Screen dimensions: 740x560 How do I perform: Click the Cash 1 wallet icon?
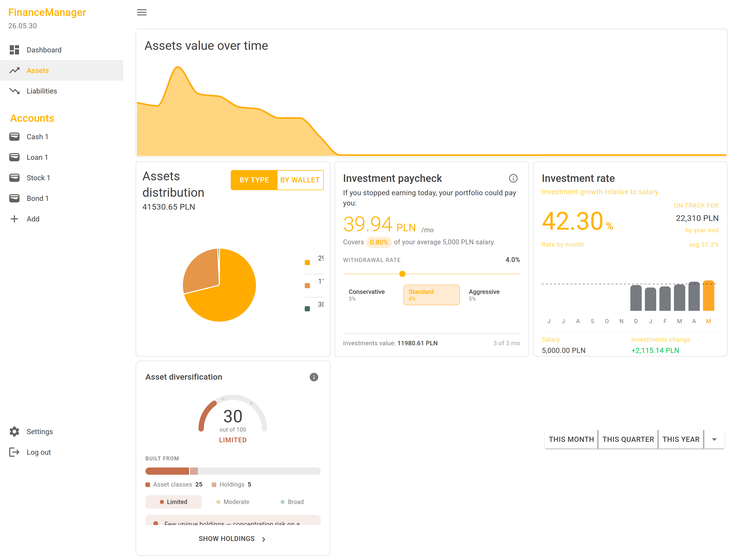coord(14,136)
